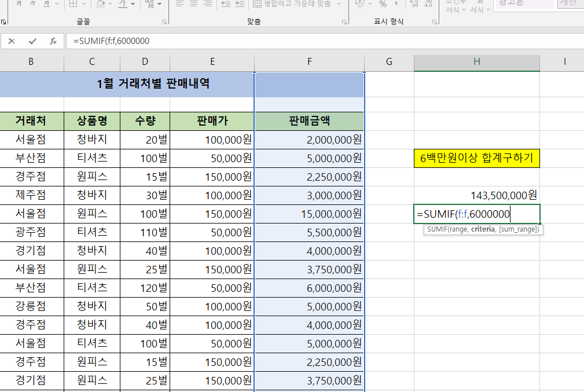Click inside the formula bar input
584x392 pixels.
pyautogui.click(x=324, y=41)
